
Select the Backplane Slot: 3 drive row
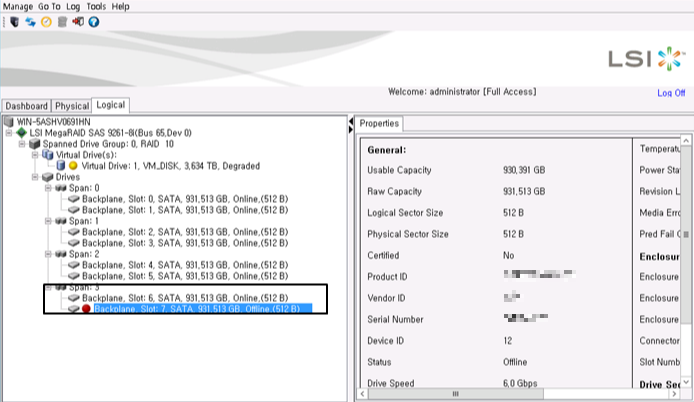click(x=185, y=243)
